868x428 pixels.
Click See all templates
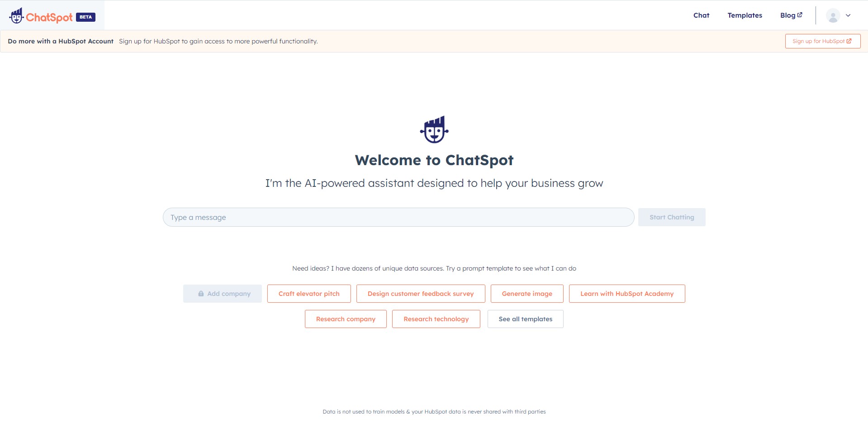(526, 319)
